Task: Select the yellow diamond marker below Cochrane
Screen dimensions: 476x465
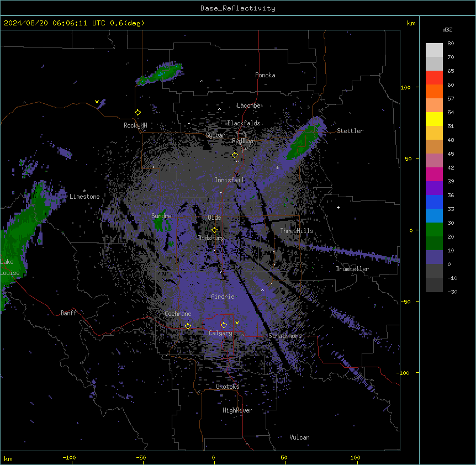Action: coord(188,326)
